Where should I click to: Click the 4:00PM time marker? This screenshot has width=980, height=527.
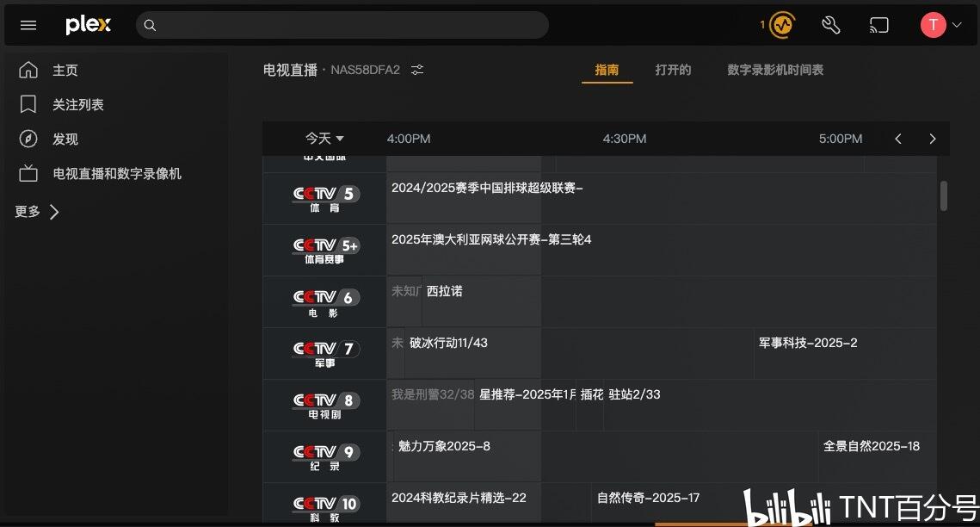(409, 139)
